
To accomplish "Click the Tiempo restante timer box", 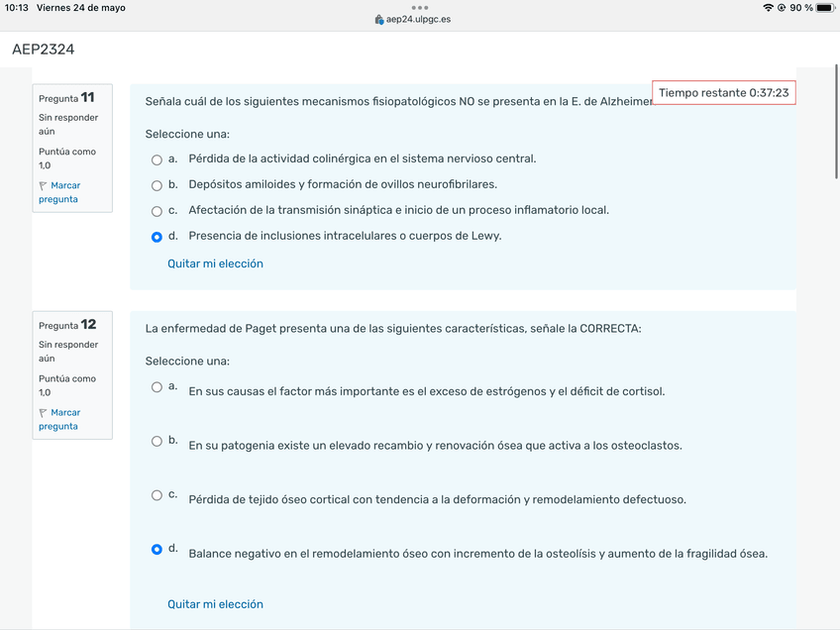I will tap(724, 93).
